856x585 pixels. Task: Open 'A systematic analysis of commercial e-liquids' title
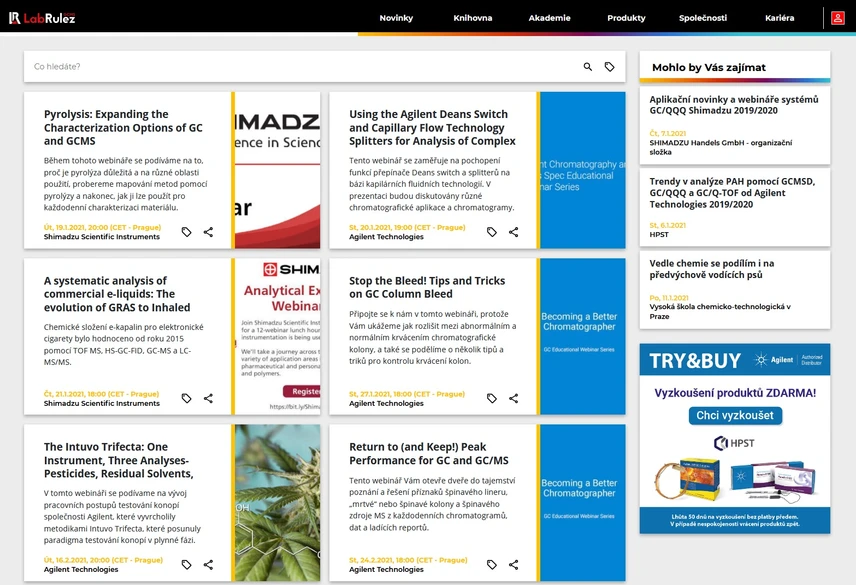[x=117, y=294]
